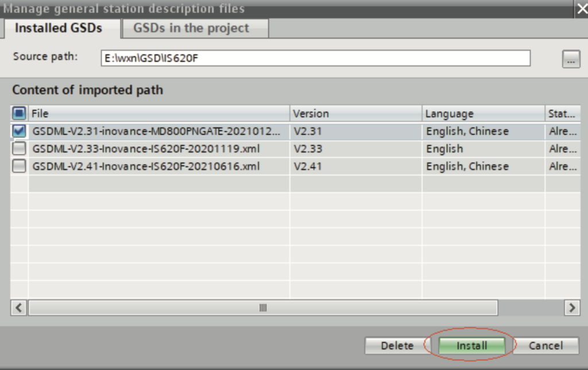The height and width of the screenshot is (370, 588).
Task: Sort by the File column header
Action: [x=158, y=114]
